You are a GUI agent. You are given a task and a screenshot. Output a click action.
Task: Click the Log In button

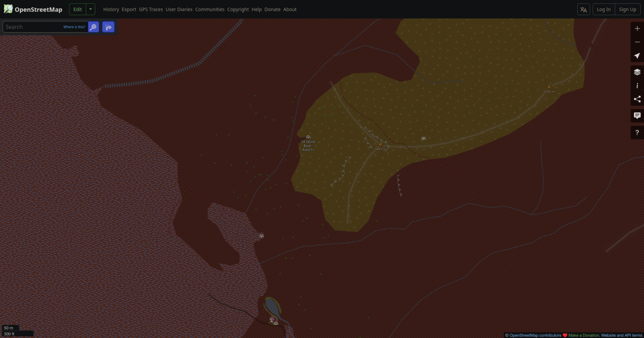pos(603,9)
